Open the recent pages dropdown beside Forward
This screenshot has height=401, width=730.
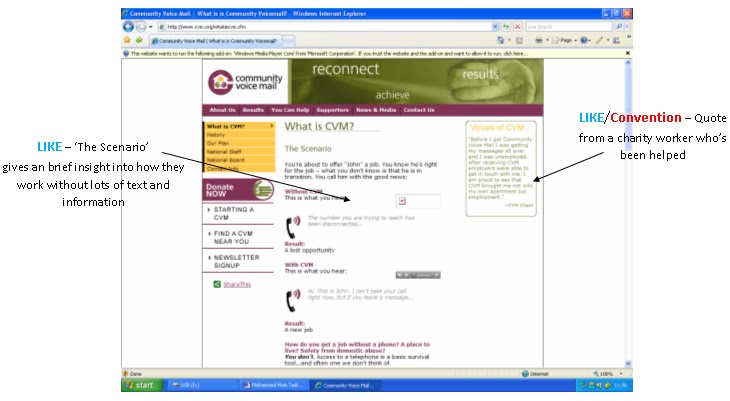click(x=150, y=27)
